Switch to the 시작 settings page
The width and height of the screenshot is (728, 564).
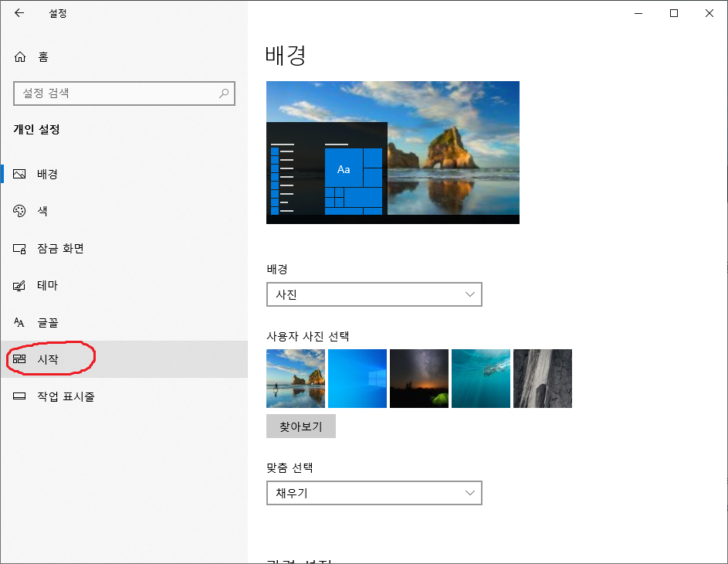click(x=48, y=359)
